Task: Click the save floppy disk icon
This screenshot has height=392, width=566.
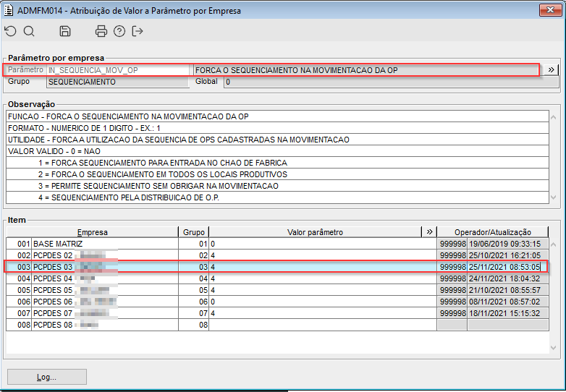Action: pos(65,31)
